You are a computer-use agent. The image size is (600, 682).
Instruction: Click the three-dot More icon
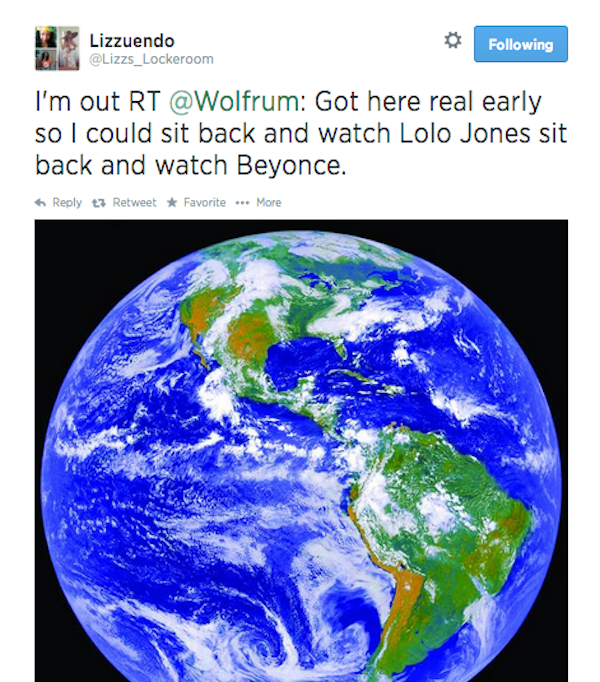(x=241, y=203)
